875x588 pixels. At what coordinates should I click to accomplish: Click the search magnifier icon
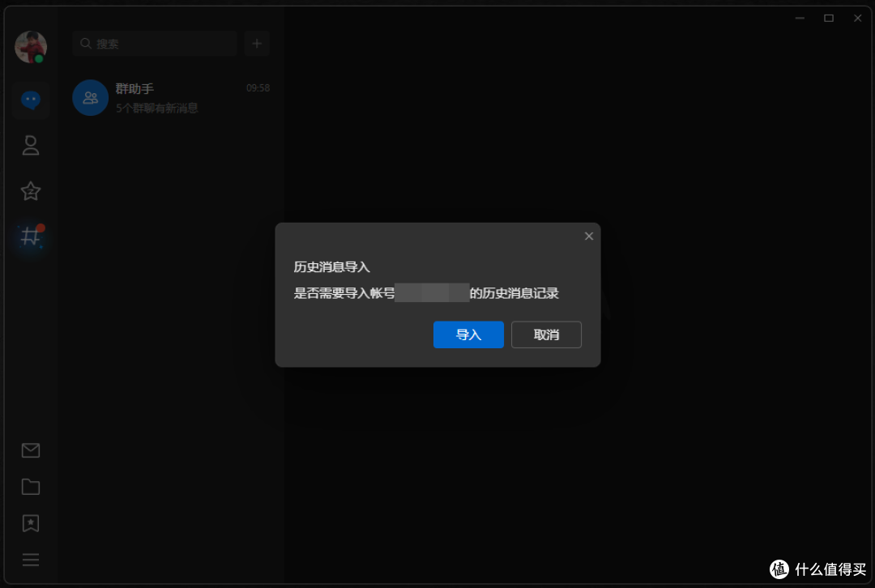tap(85, 43)
